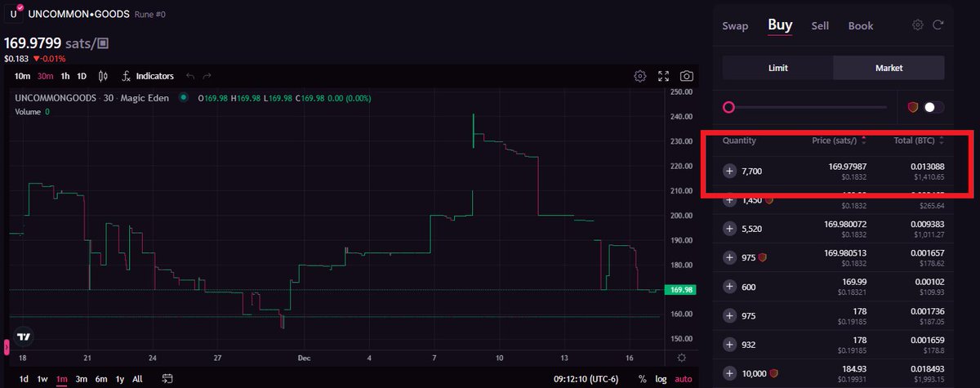
Task: Click the UNCOMMON•GOODS rune logo
Action: pos(14,13)
